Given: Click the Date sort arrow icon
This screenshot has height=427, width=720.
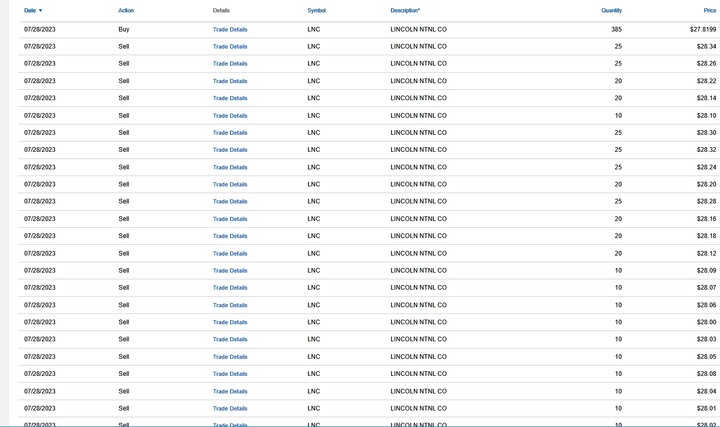Looking at the screenshot, I should click(x=40, y=10).
